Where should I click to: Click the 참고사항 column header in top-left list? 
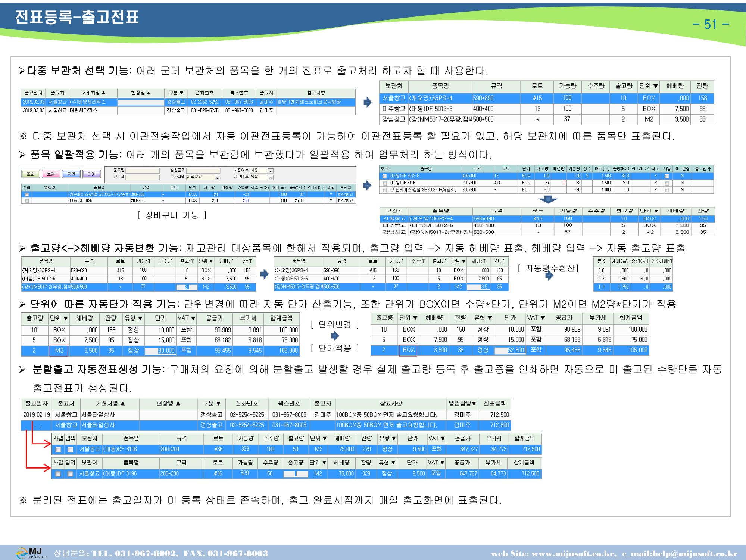point(316,93)
